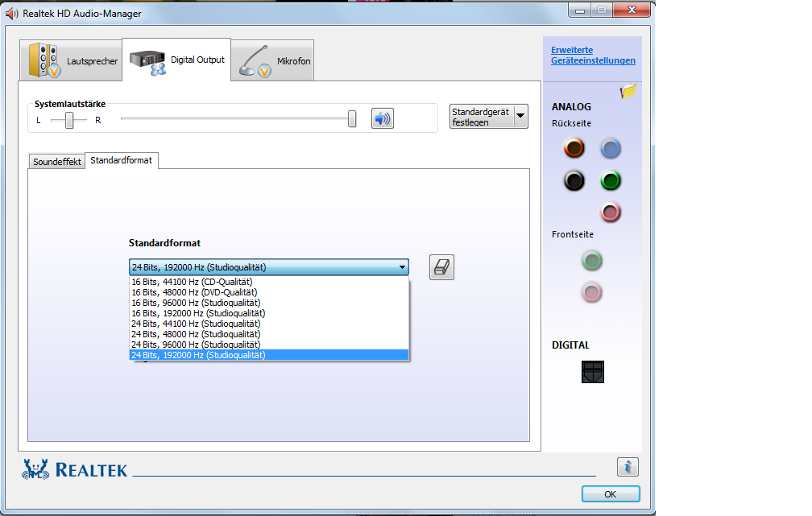Click the eraser reset-format icon

(441, 267)
